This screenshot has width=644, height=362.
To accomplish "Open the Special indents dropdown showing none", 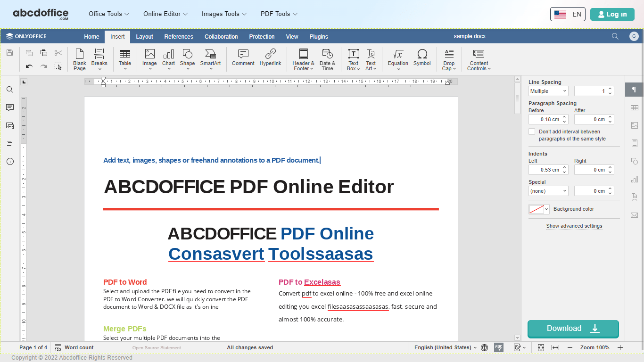I will 548,191.
